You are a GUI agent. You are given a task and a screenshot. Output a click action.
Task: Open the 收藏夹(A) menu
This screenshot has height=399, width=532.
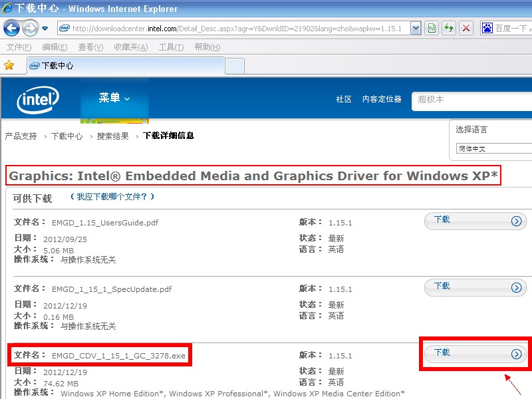pyautogui.click(x=130, y=47)
